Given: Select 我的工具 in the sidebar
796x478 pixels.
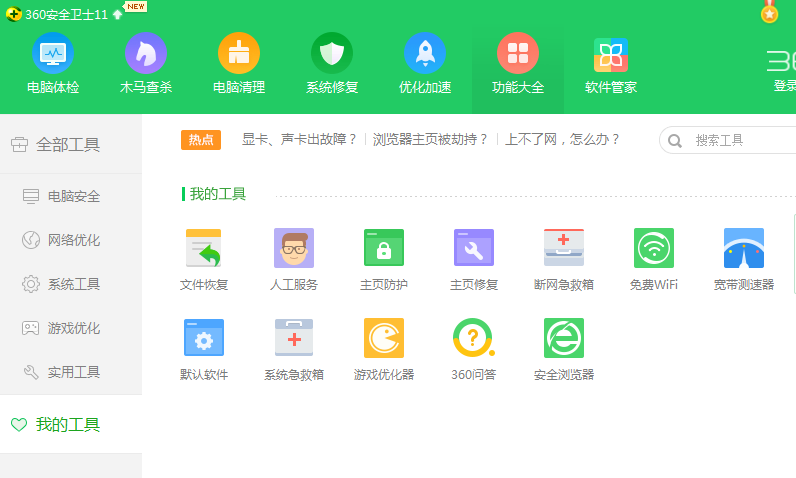Looking at the screenshot, I should point(71,424).
